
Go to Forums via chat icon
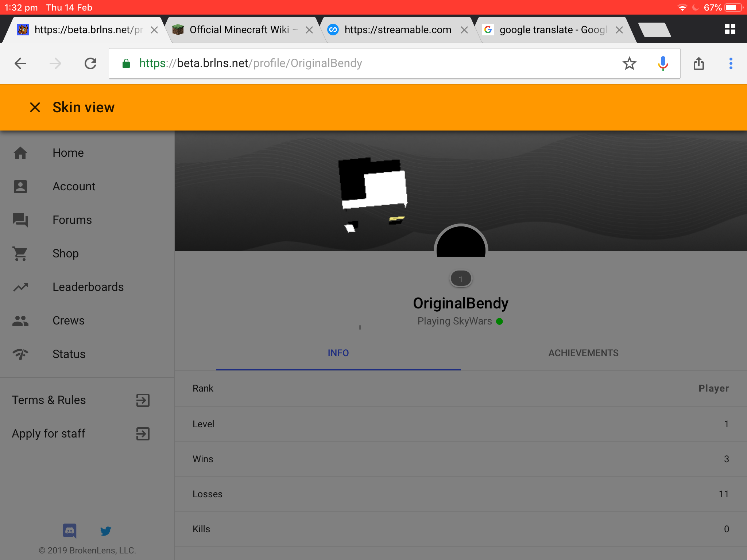[x=20, y=220]
